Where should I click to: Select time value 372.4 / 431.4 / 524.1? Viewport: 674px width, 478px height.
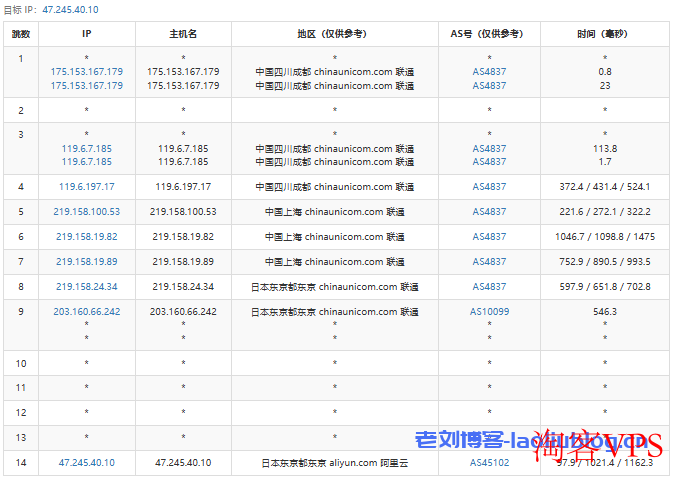coord(605,187)
